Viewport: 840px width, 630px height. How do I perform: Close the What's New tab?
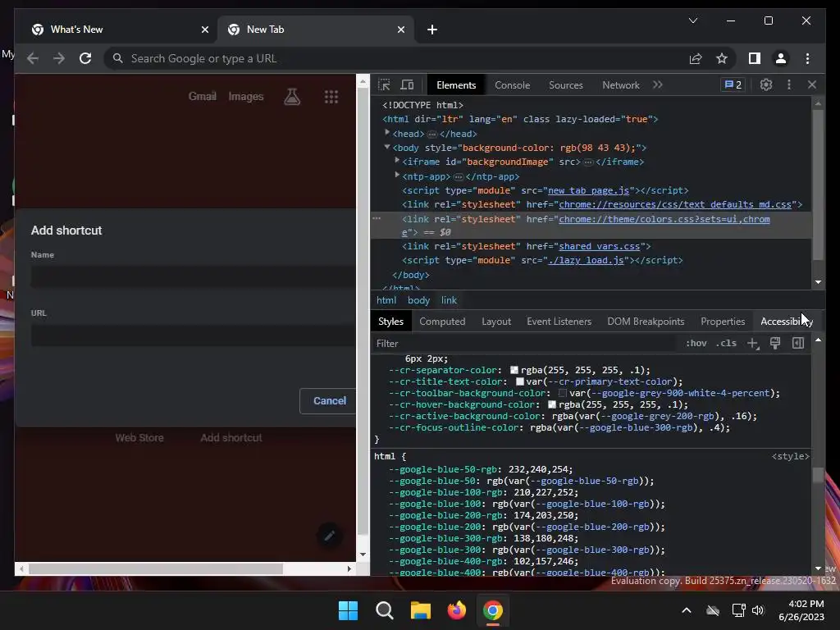[x=204, y=30]
